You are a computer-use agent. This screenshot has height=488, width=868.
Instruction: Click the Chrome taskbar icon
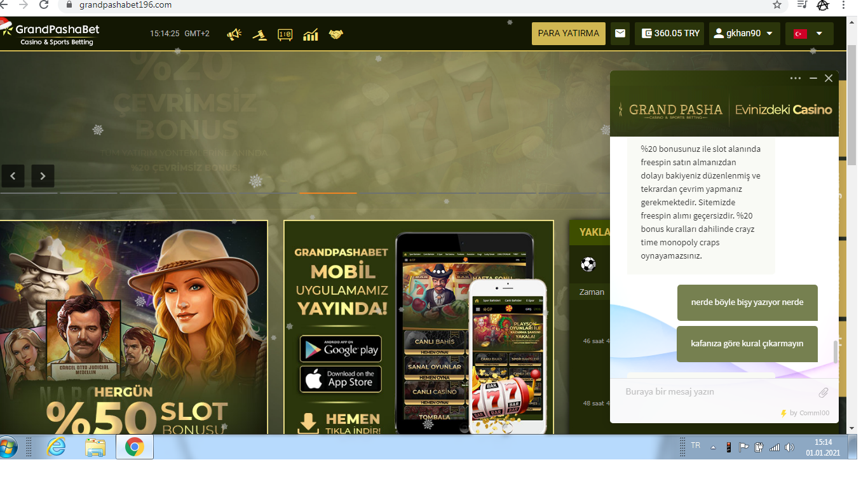pyautogui.click(x=134, y=447)
